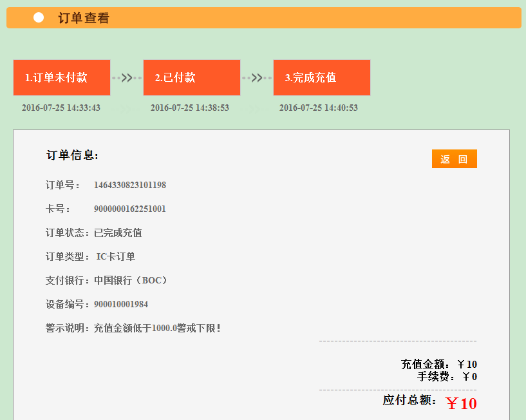Click the white circle icon in header

coord(39,17)
